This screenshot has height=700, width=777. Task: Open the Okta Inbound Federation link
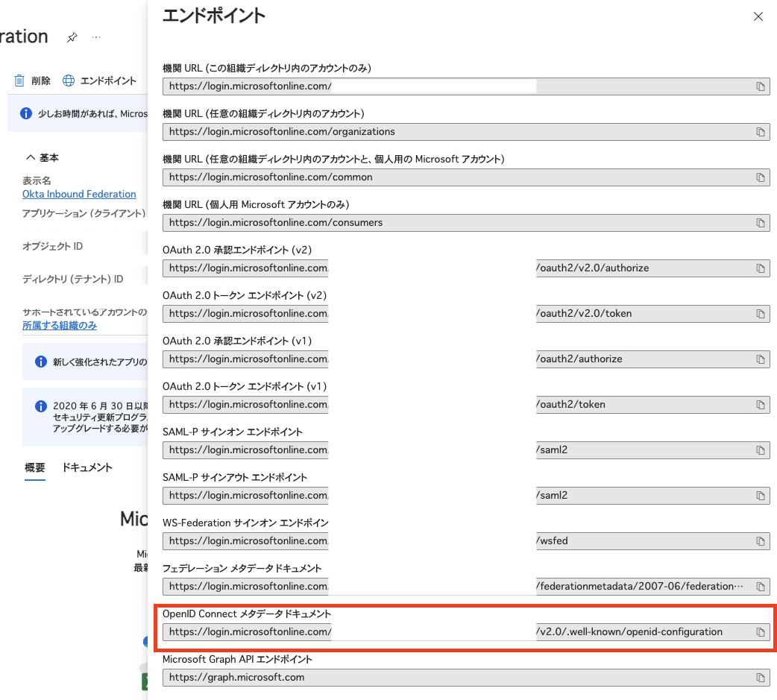79,194
